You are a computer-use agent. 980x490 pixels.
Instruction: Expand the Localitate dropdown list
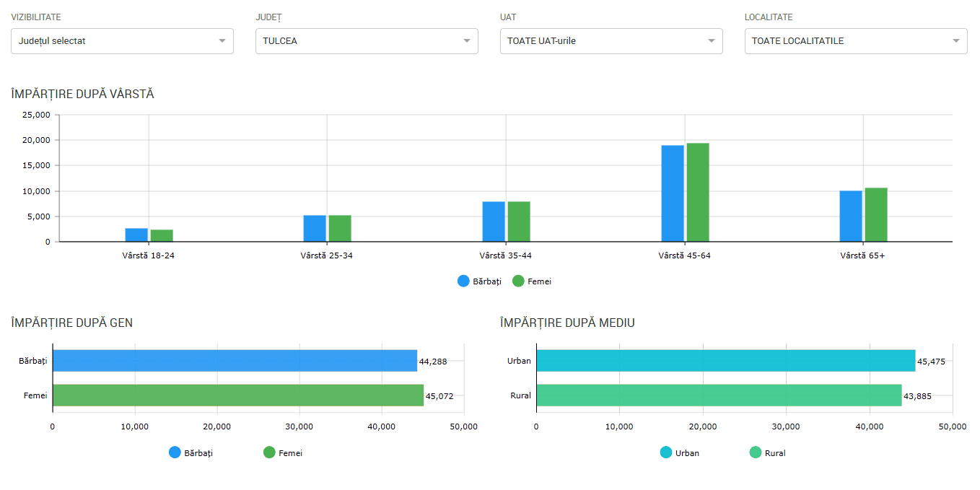click(x=855, y=41)
